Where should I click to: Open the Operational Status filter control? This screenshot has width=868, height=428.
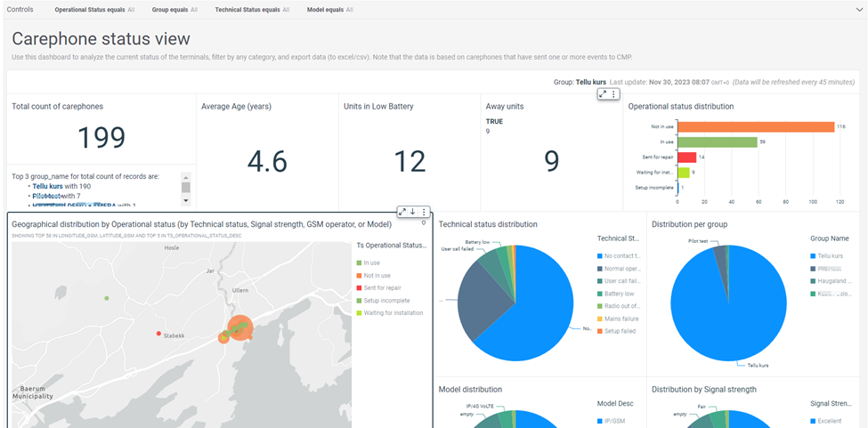[x=94, y=10]
